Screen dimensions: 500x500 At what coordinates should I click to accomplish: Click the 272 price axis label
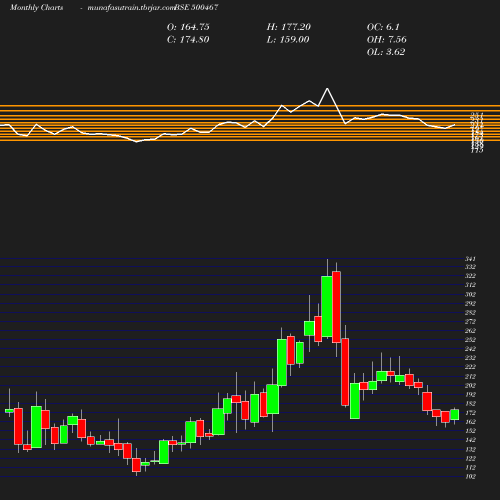(x=470, y=322)
